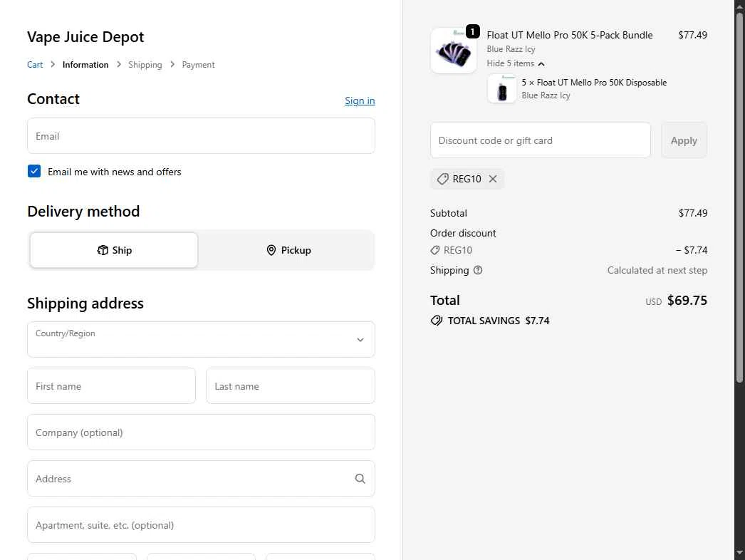The width and height of the screenshot is (745, 560).
Task: Click the 5-Pack Bundle product thumbnail
Action: (453, 51)
